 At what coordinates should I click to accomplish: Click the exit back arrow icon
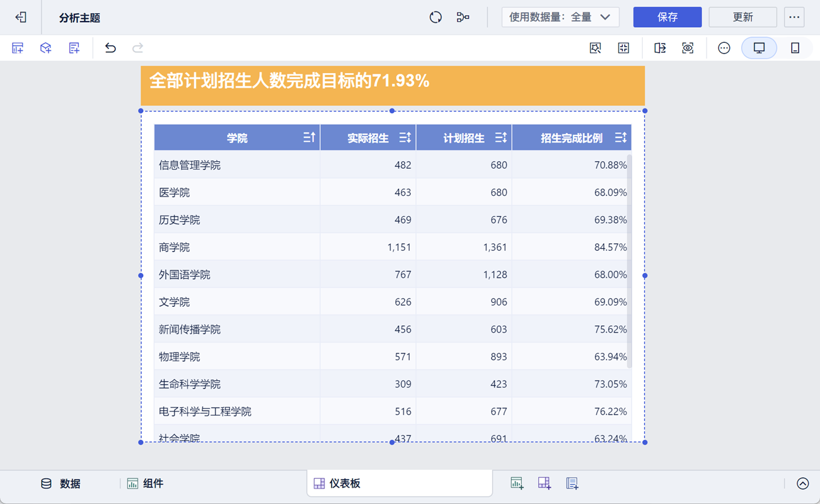(x=21, y=17)
